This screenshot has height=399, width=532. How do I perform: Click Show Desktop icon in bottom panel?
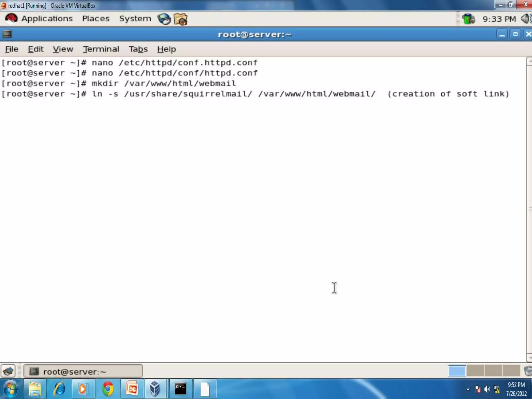[x=8, y=371]
